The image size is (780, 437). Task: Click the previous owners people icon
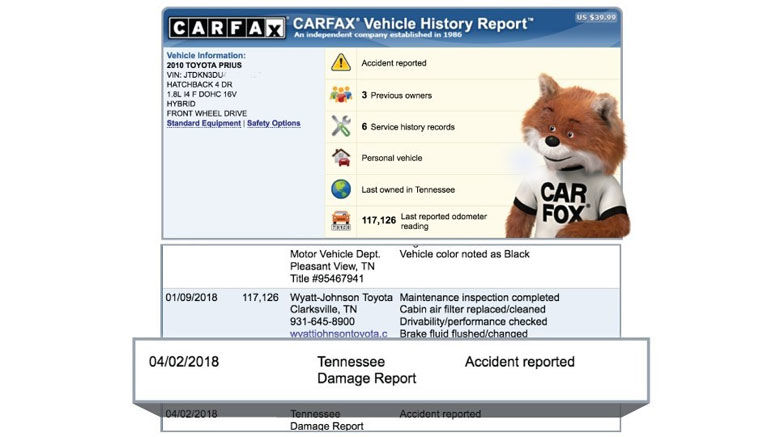pos(341,95)
